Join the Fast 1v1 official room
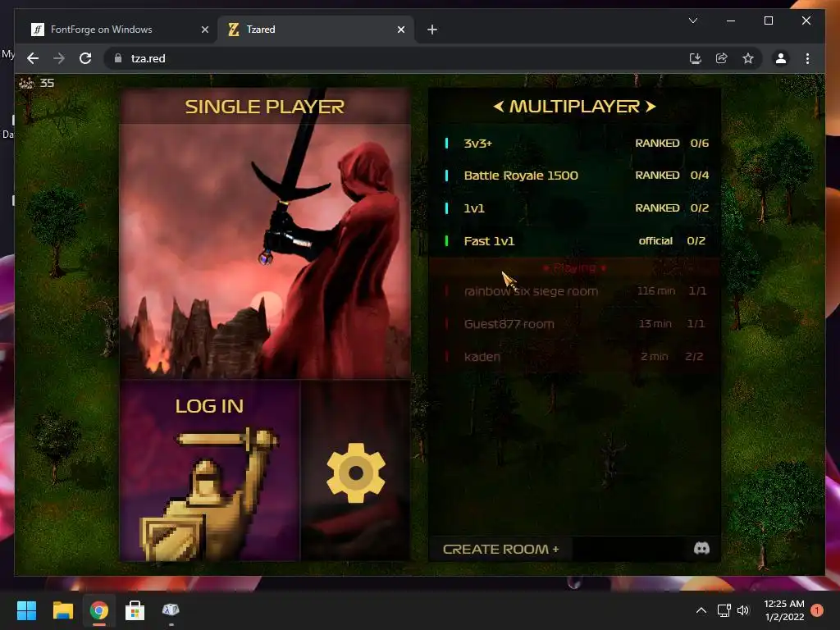Screen dimensions: 840x630 (x=574, y=241)
